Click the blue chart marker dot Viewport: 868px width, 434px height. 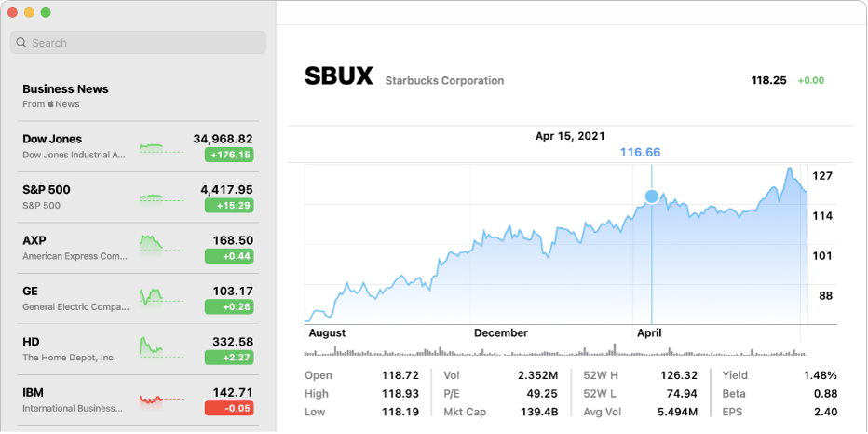652,197
